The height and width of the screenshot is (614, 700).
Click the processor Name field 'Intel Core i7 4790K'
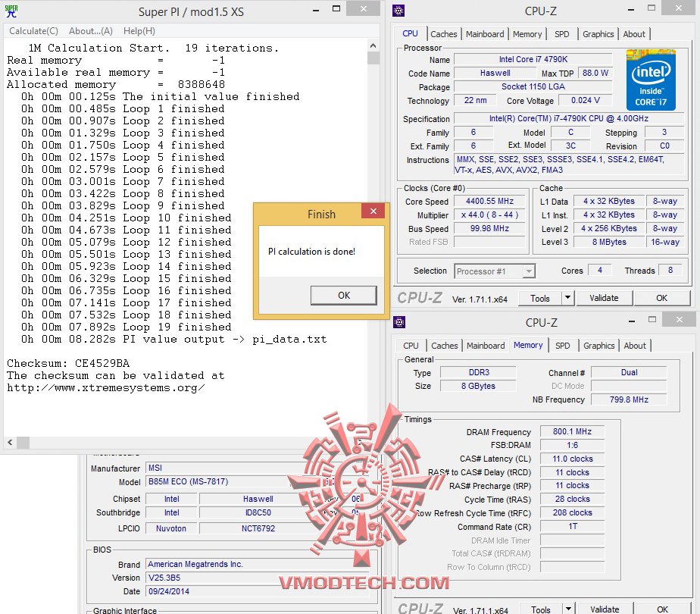(533, 59)
